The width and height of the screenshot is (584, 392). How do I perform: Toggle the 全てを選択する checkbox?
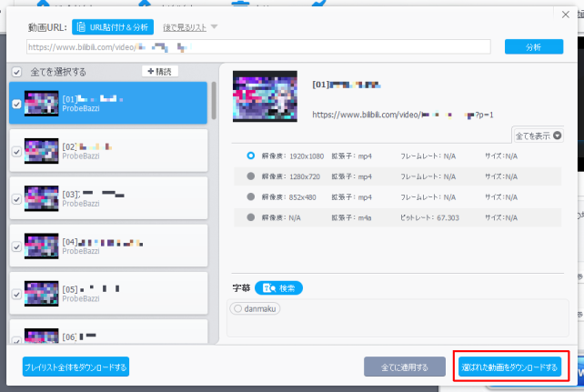pyautogui.click(x=16, y=72)
